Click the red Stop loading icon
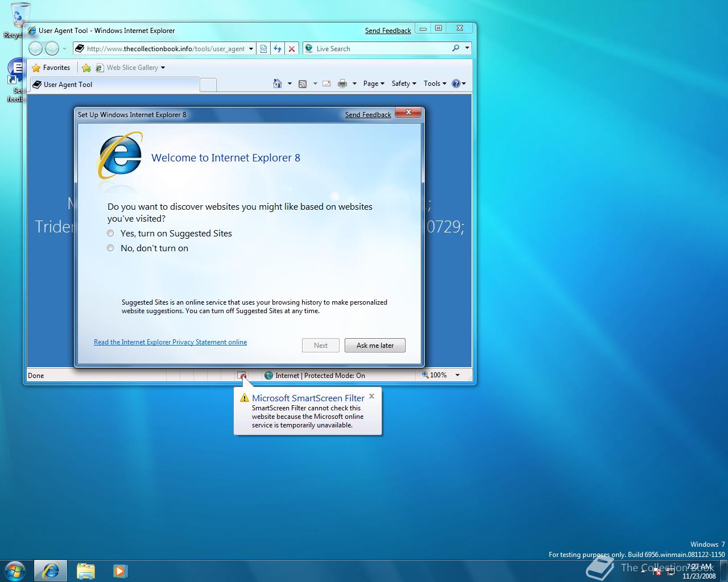 coord(292,49)
